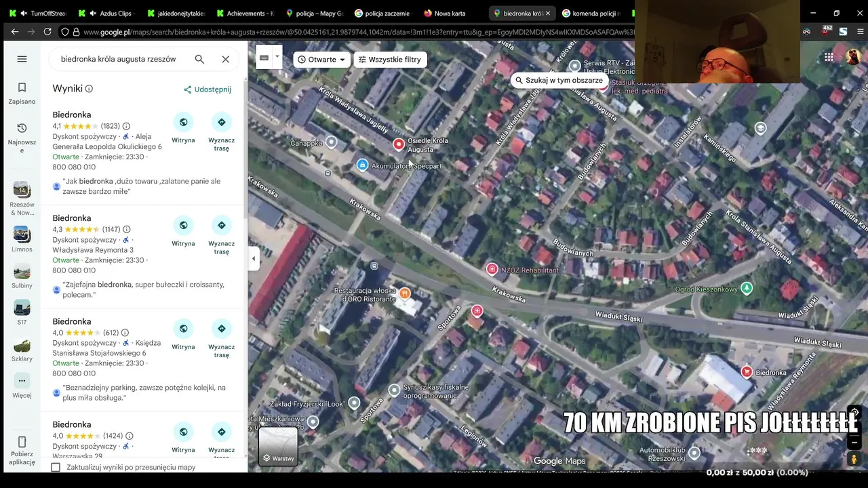Click Szukaj w tym obszarze button
The image size is (868, 488).
click(x=559, y=80)
